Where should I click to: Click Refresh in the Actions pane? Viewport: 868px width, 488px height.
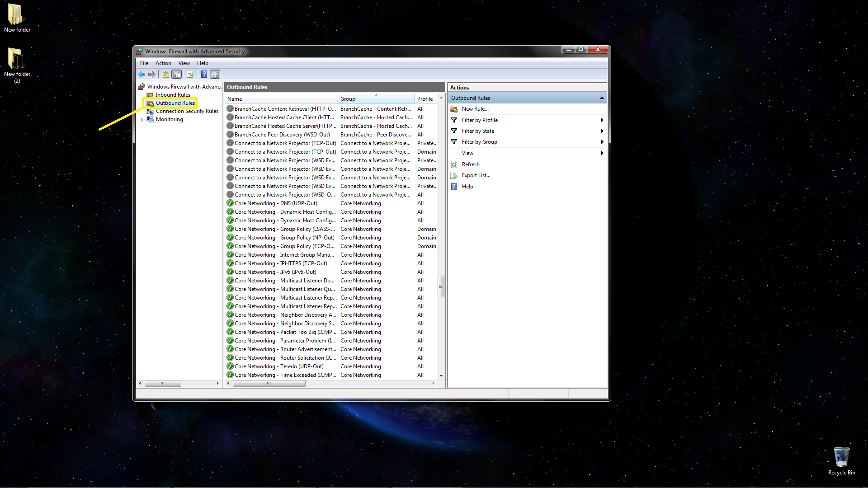(x=471, y=164)
